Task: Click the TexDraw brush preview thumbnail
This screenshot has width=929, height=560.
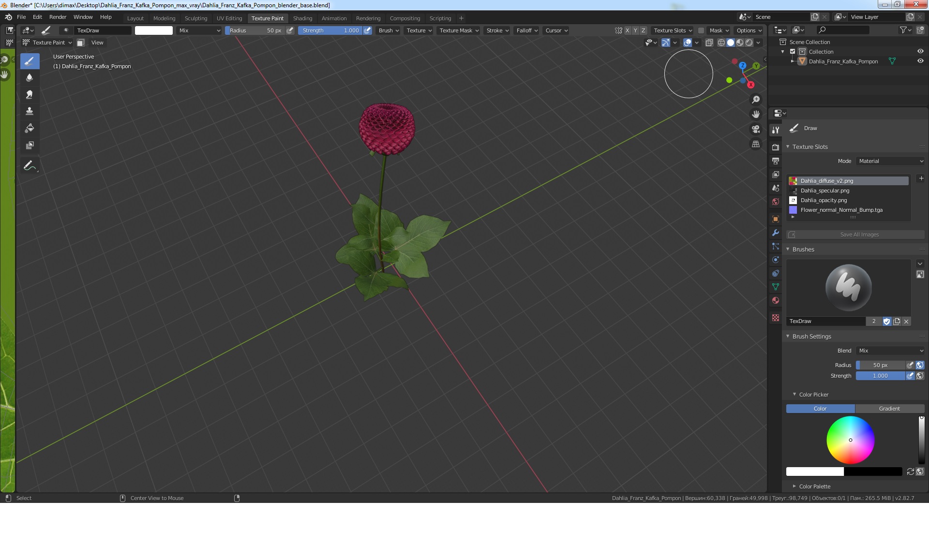Action: click(848, 288)
